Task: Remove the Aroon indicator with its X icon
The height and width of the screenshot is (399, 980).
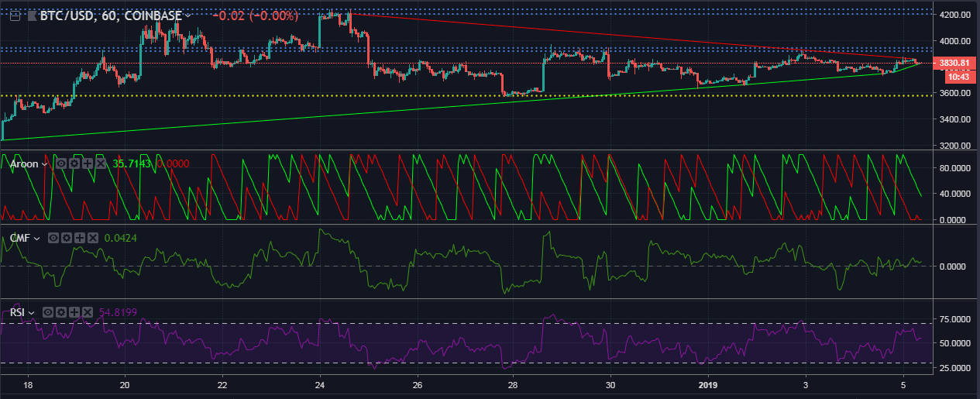Action: [100, 163]
